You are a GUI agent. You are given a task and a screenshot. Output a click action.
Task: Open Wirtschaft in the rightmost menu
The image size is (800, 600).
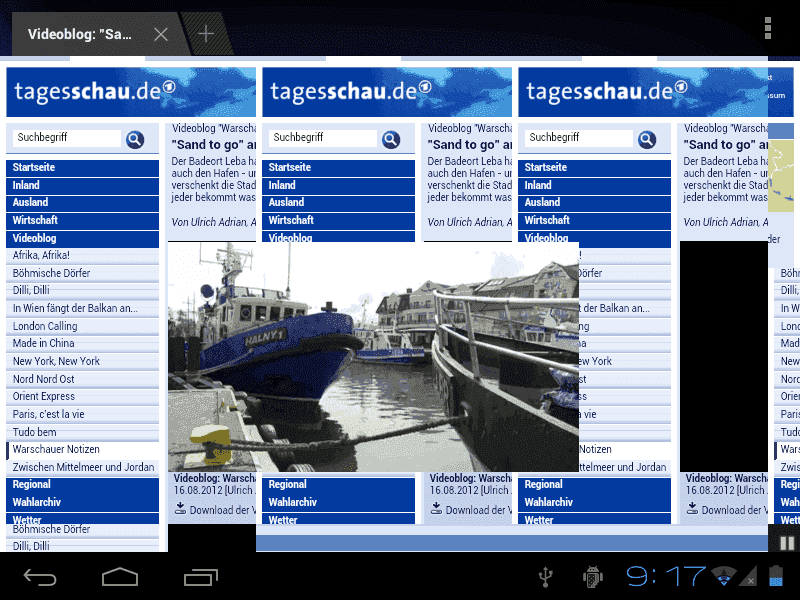(x=595, y=220)
